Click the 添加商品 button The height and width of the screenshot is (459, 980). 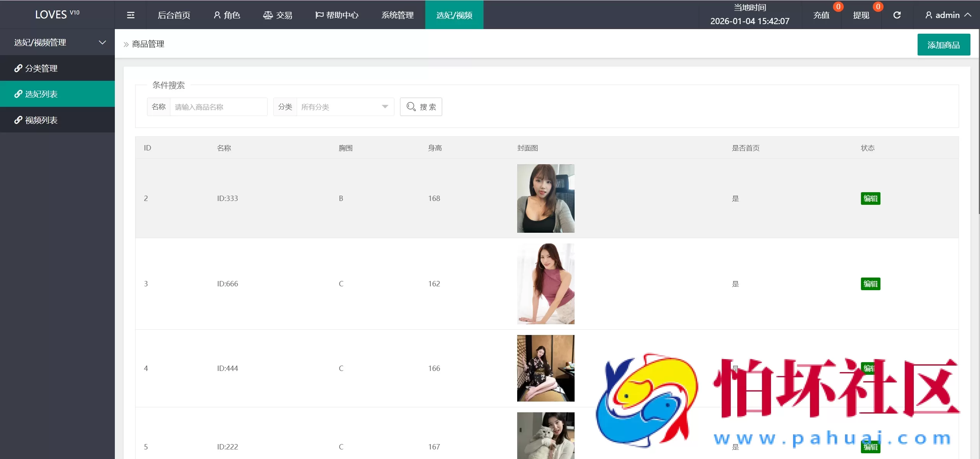(x=944, y=44)
